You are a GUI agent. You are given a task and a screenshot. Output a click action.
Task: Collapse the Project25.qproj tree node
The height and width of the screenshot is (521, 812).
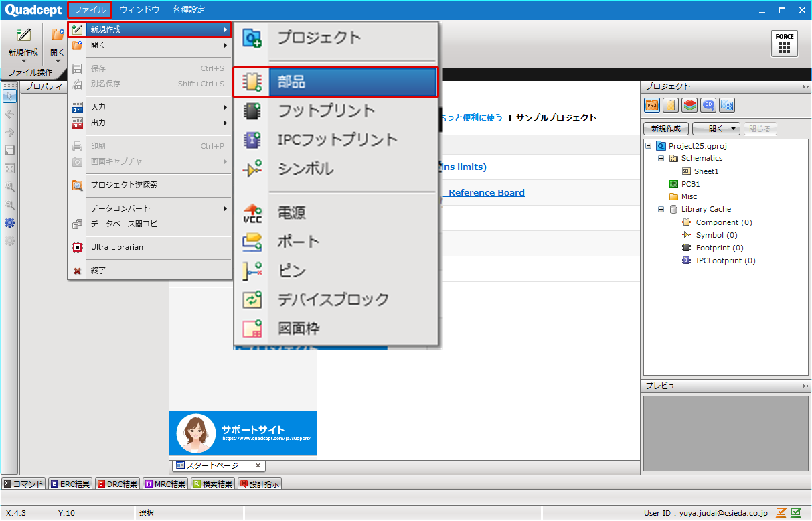[x=649, y=146]
